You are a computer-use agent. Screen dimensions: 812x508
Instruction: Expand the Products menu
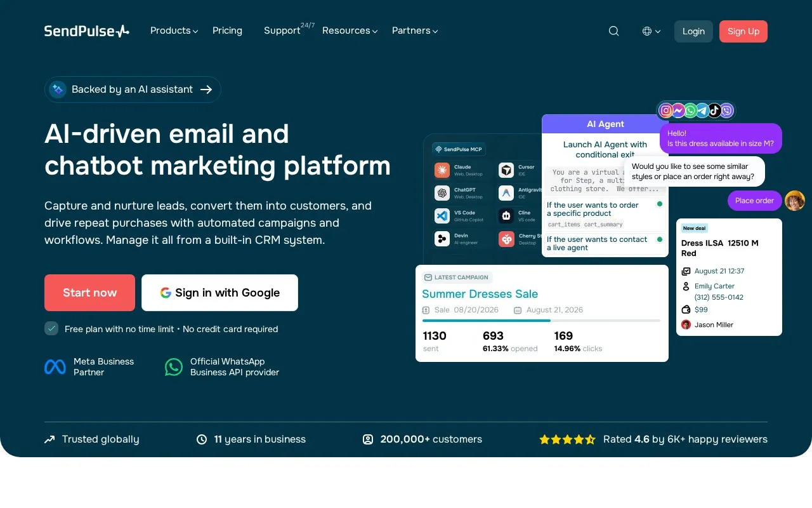(x=174, y=30)
